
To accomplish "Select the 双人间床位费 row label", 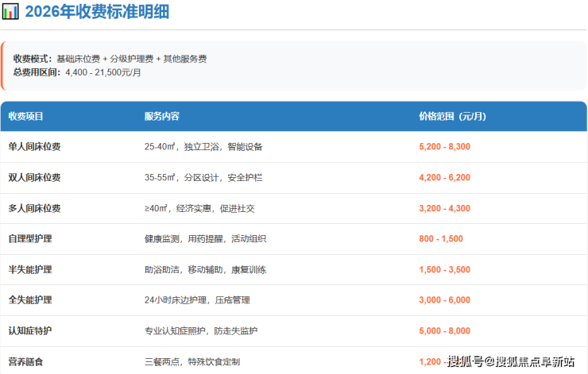I will tap(34, 178).
